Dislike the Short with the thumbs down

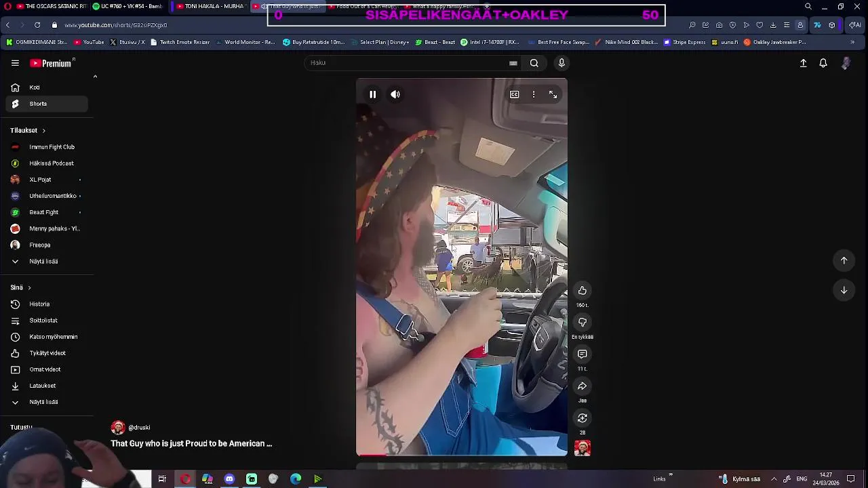[x=582, y=322]
